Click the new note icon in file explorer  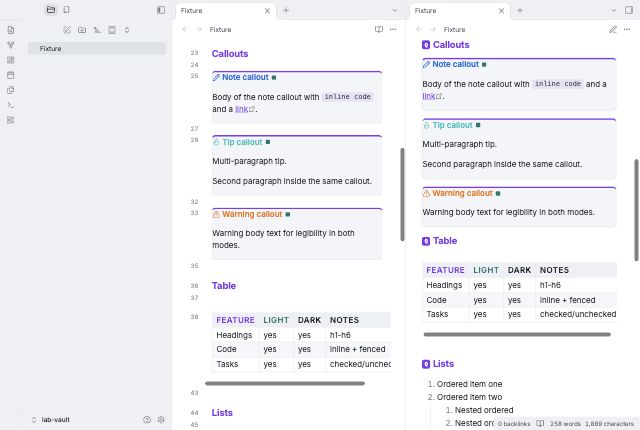click(x=67, y=30)
